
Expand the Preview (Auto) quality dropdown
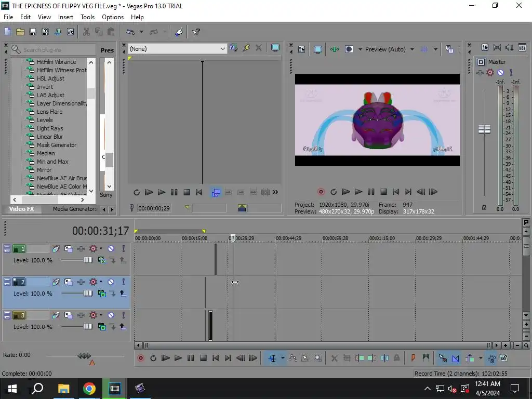pyautogui.click(x=412, y=49)
